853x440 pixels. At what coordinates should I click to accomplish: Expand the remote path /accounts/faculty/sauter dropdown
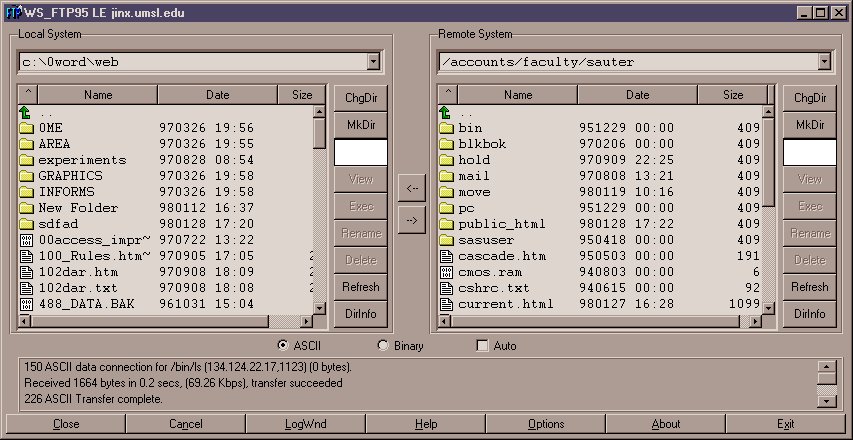point(823,62)
